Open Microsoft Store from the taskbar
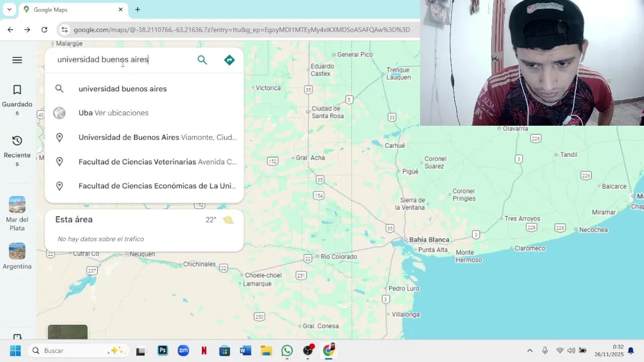Viewport: 644px width, 362px height. click(224, 350)
